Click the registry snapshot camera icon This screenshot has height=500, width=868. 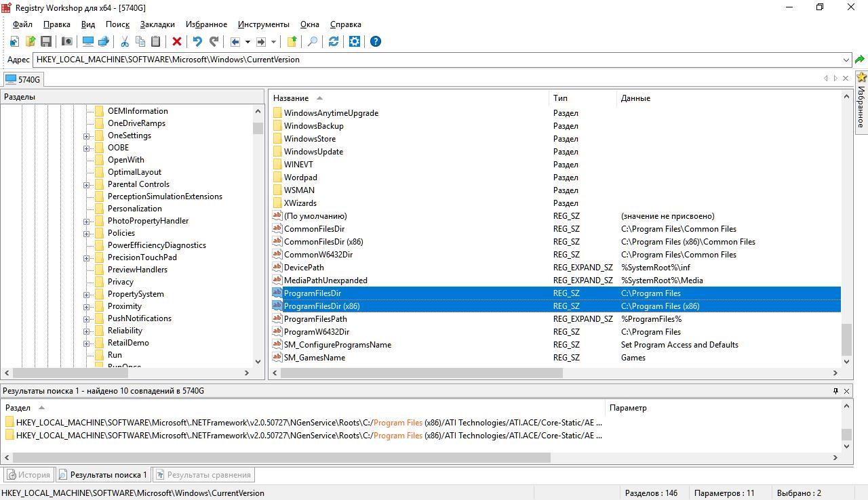pyautogui.click(x=67, y=41)
